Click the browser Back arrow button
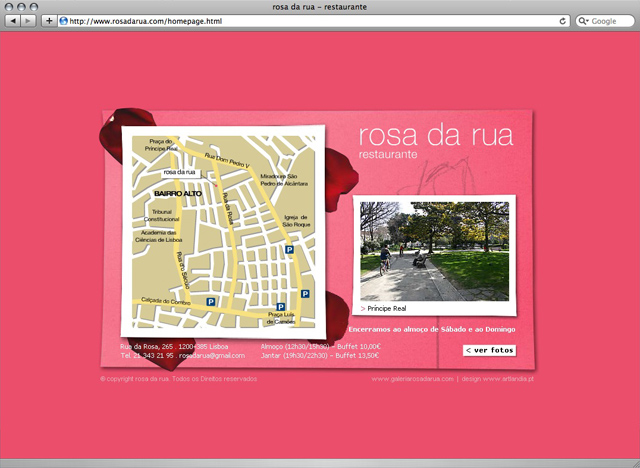Image resolution: width=640 pixels, height=468 pixels. 13,21
